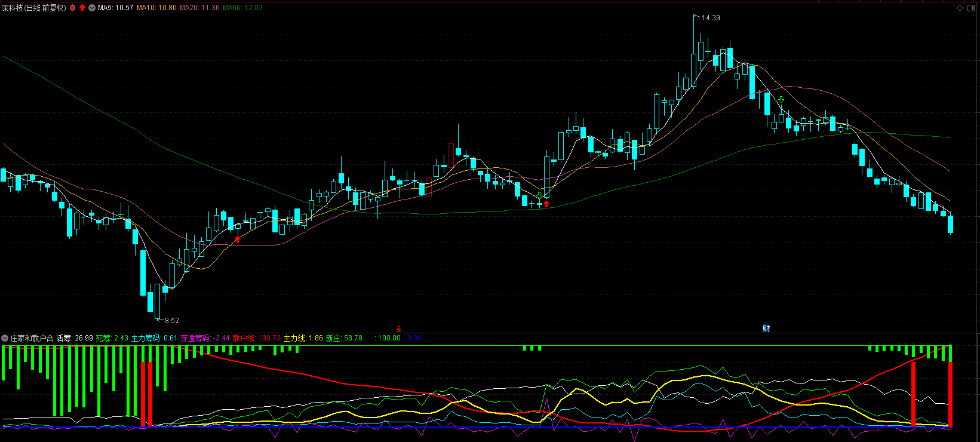Image resolution: width=980 pixels, height=442 pixels.
Task: Toggle the side panel icon at top right
Action: tap(972, 8)
